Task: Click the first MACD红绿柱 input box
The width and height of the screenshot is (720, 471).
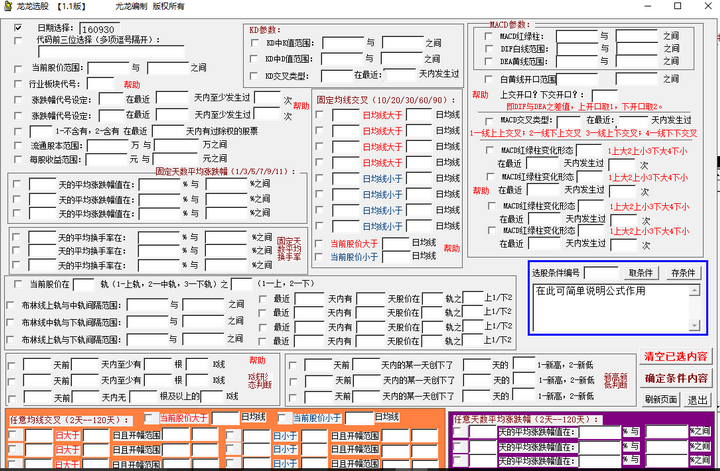Action: pyautogui.click(x=577, y=36)
